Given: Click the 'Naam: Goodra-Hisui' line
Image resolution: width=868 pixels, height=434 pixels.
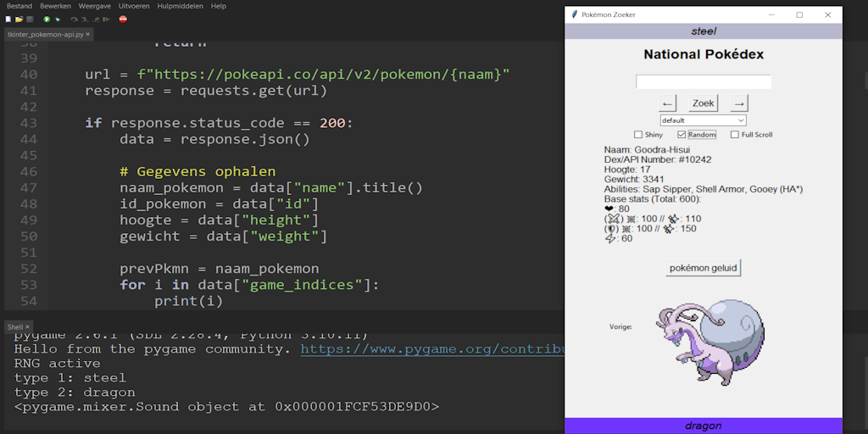Looking at the screenshot, I should click(x=647, y=149).
